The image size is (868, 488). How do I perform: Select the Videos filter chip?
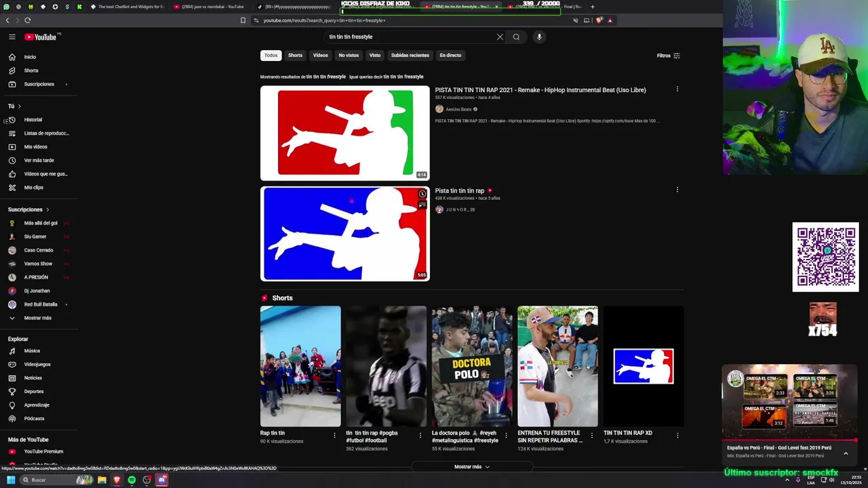click(x=320, y=56)
